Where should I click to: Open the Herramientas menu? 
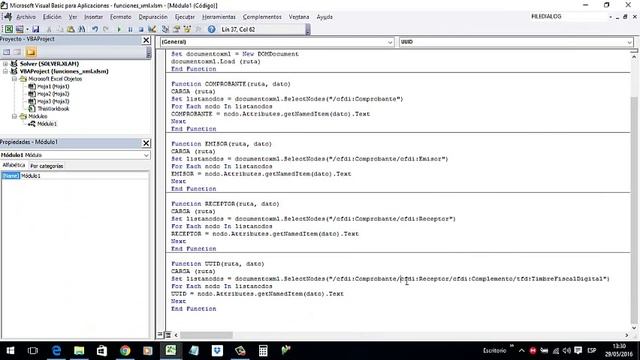(x=219, y=17)
